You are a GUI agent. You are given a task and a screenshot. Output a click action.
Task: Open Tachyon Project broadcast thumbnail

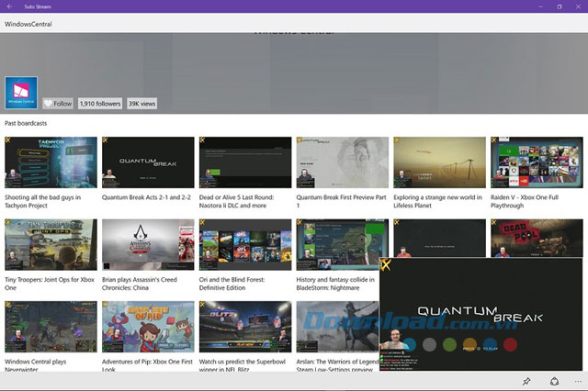51,162
